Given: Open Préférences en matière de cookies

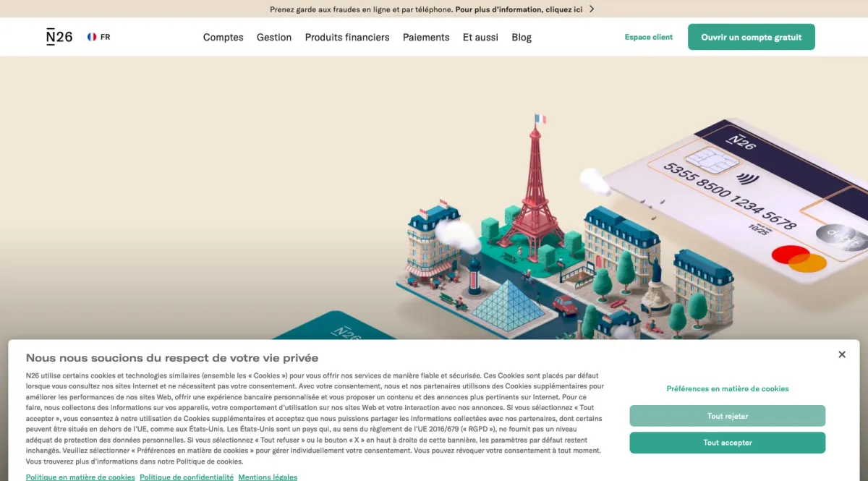Looking at the screenshot, I should 728,388.
